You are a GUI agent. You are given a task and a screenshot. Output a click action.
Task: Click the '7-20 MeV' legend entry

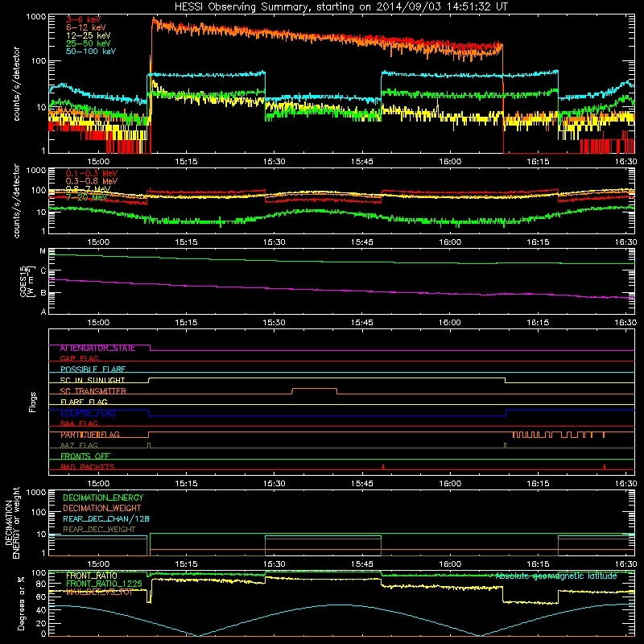(86, 197)
